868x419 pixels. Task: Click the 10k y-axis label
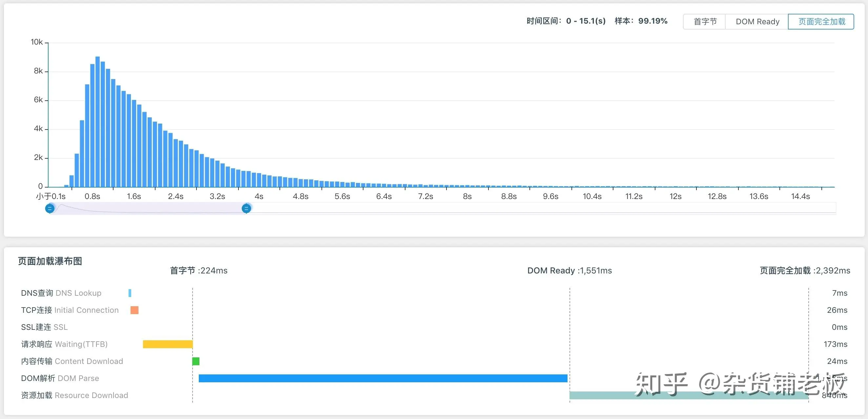[x=37, y=42]
